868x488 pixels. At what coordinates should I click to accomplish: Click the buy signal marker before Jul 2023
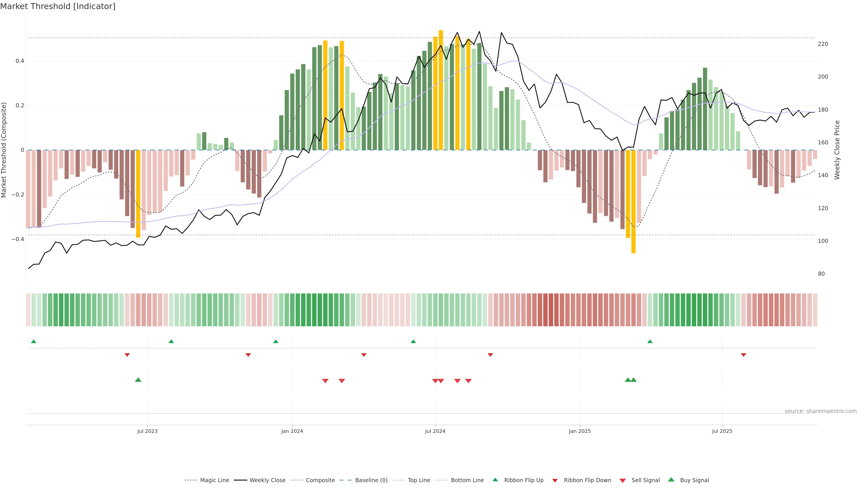pyautogui.click(x=138, y=380)
